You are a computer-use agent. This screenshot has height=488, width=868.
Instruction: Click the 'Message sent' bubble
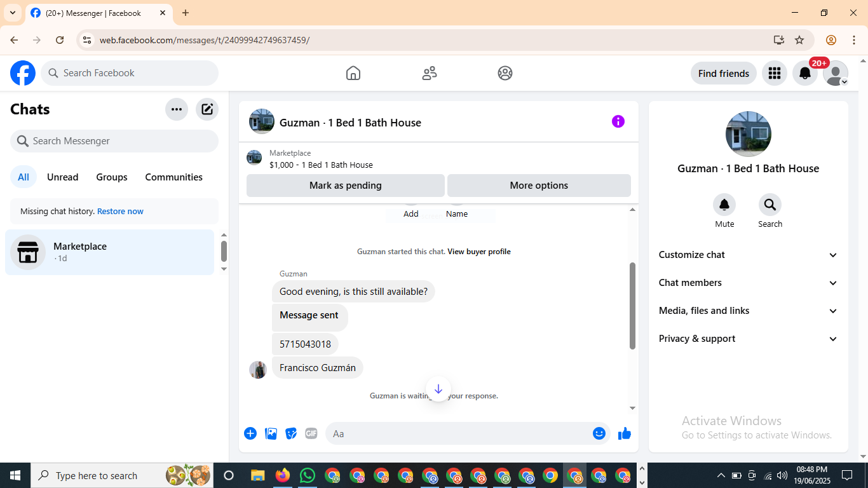310,317
